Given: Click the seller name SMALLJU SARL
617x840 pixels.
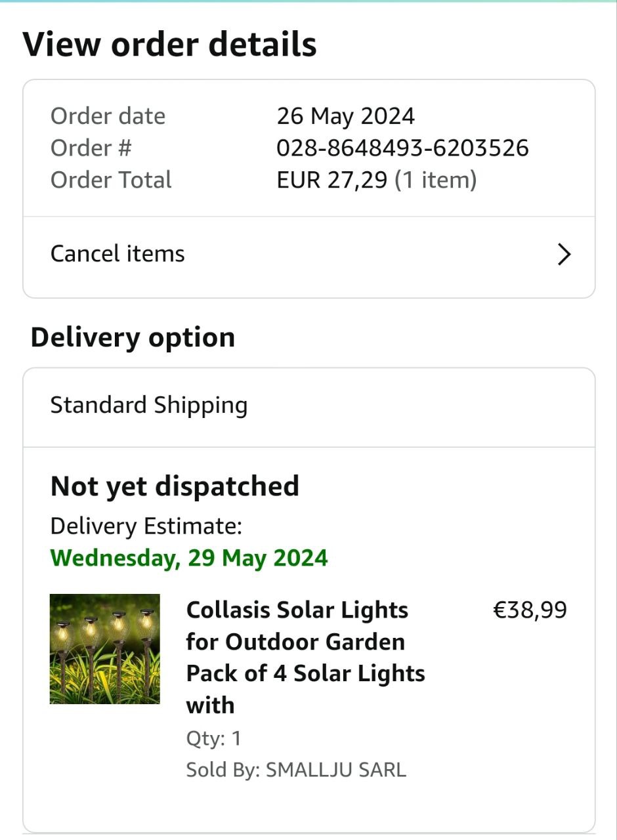Looking at the screenshot, I should click(x=335, y=770).
